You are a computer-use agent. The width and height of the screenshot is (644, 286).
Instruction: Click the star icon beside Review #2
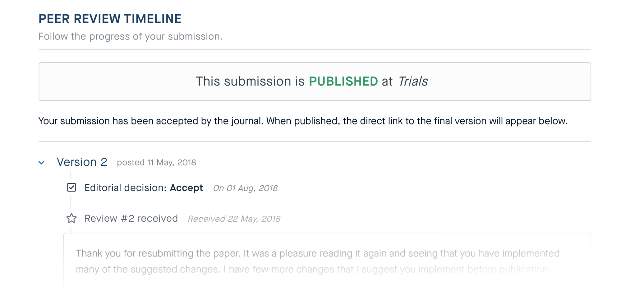point(71,218)
